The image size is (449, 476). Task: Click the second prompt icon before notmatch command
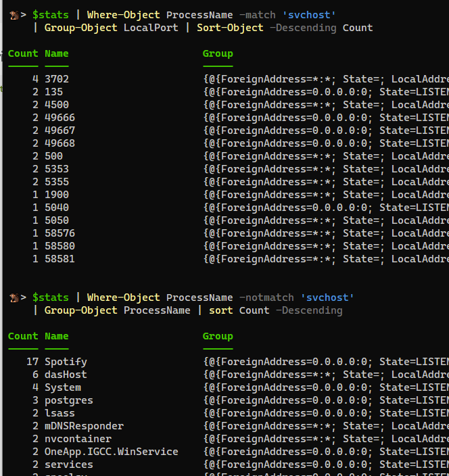coord(14,297)
